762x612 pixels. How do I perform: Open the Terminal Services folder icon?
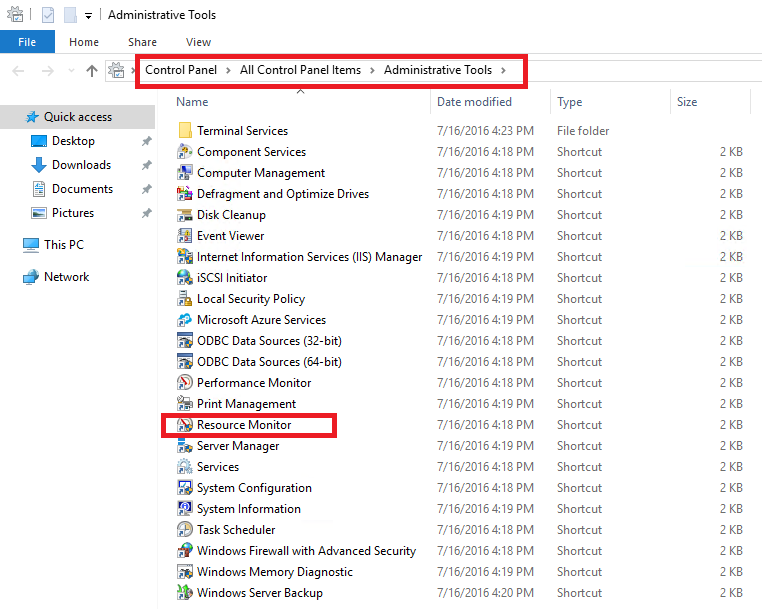tap(185, 130)
